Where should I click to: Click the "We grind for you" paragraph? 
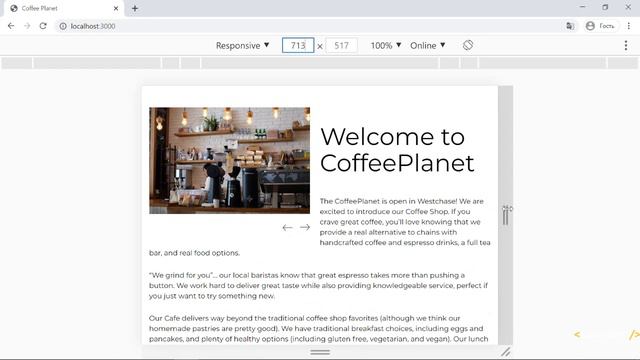point(318,285)
